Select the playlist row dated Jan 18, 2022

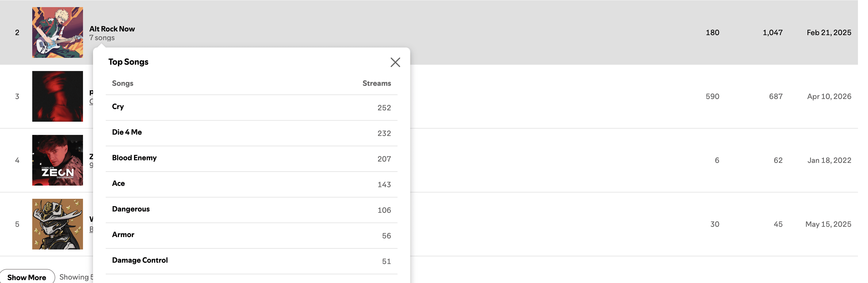429,160
